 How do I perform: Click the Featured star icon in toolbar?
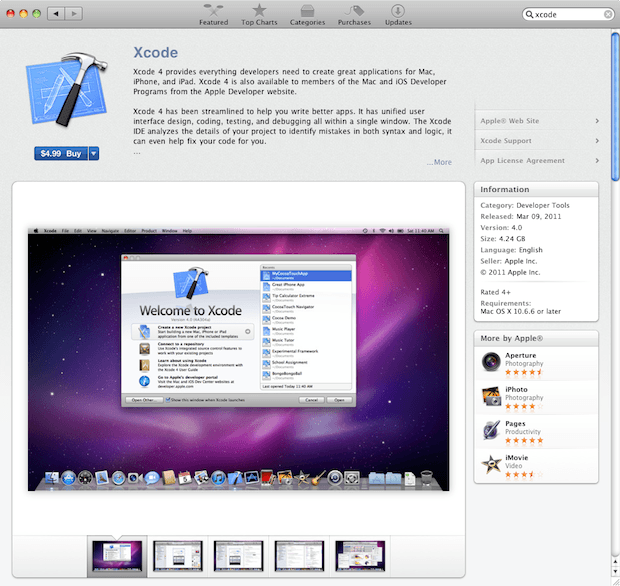(x=213, y=11)
